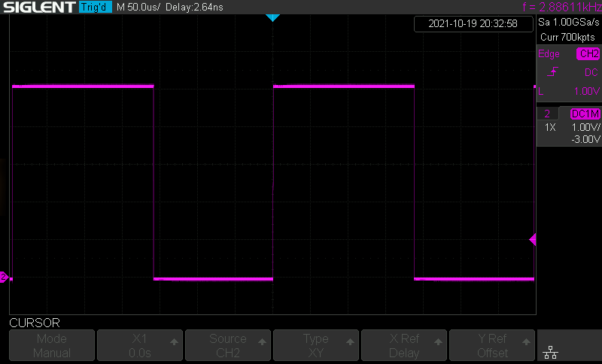Click the trigger level L 1.00V

pos(569,91)
